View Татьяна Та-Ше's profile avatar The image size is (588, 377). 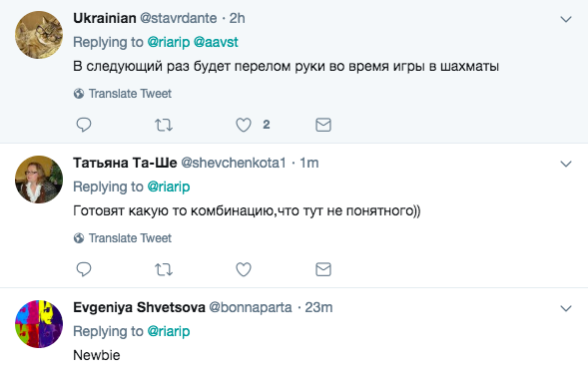[39, 180]
